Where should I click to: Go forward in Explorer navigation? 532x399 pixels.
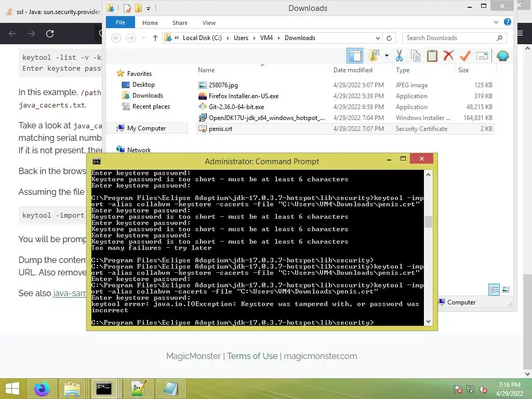tap(131, 38)
